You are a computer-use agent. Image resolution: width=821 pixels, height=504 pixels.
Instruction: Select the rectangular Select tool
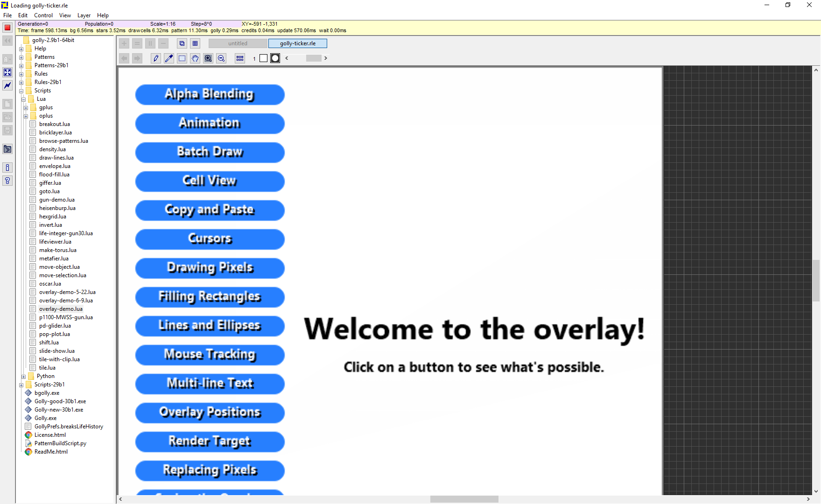point(182,58)
